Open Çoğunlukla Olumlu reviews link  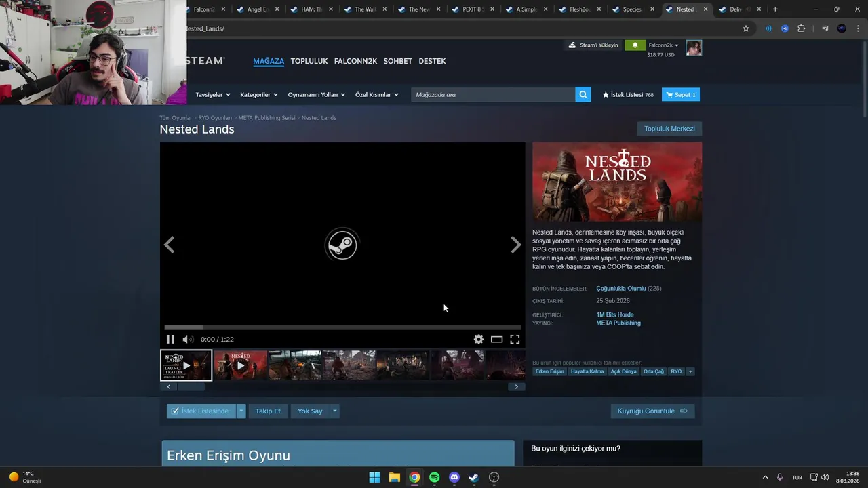click(x=621, y=289)
